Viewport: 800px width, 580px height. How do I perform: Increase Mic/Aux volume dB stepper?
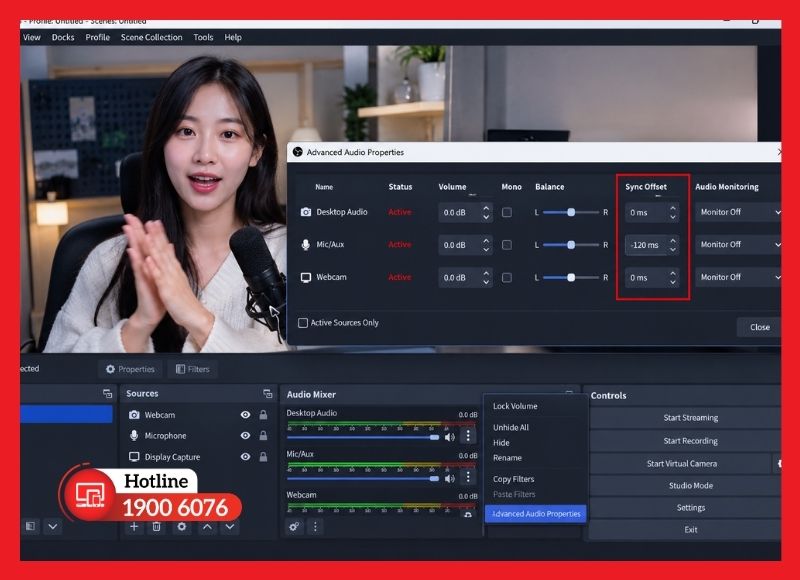(486, 241)
